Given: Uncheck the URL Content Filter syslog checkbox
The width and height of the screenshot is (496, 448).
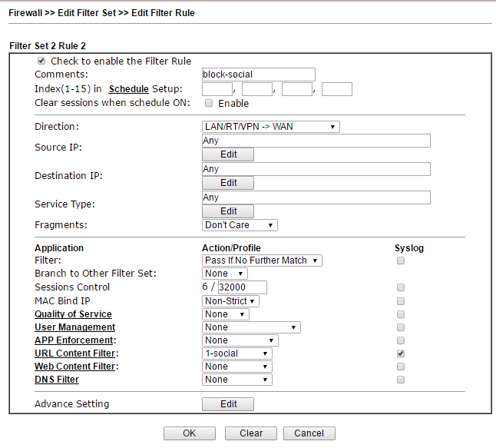Looking at the screenshot, I should [x=401, y=353].
